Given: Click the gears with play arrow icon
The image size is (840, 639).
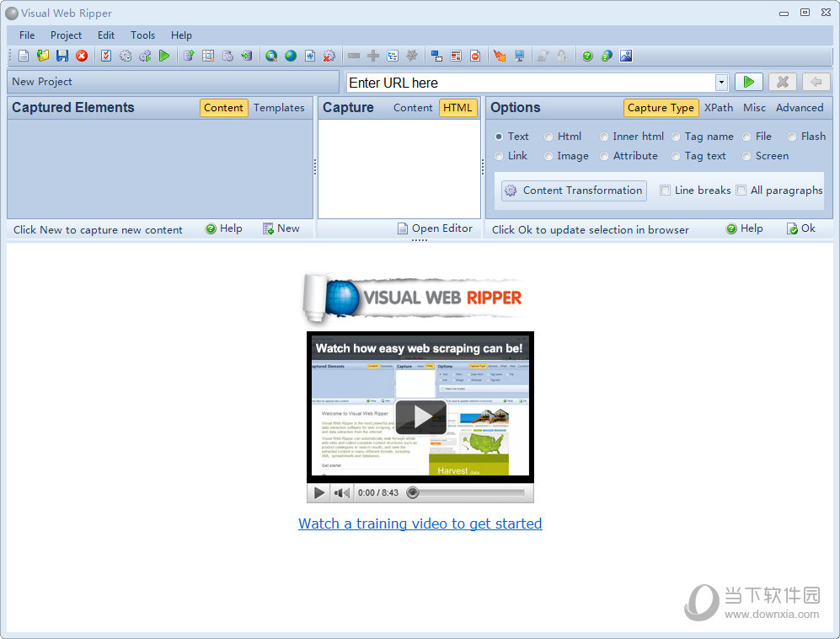Looking at the screenshot, I should point(145,56).
